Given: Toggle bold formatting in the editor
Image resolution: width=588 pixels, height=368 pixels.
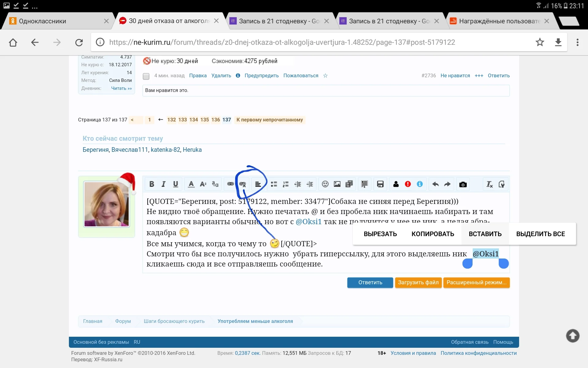Looking at the screenshot, I should coord(151,184).
